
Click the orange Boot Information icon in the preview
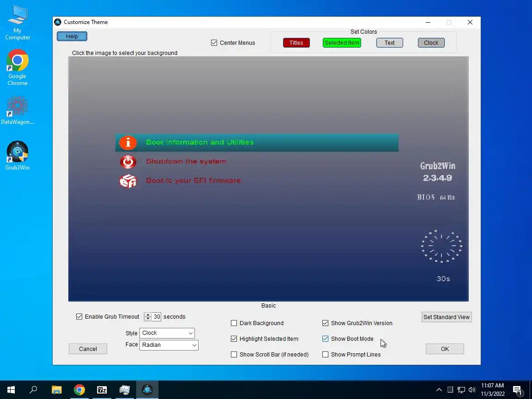[128, 143]
